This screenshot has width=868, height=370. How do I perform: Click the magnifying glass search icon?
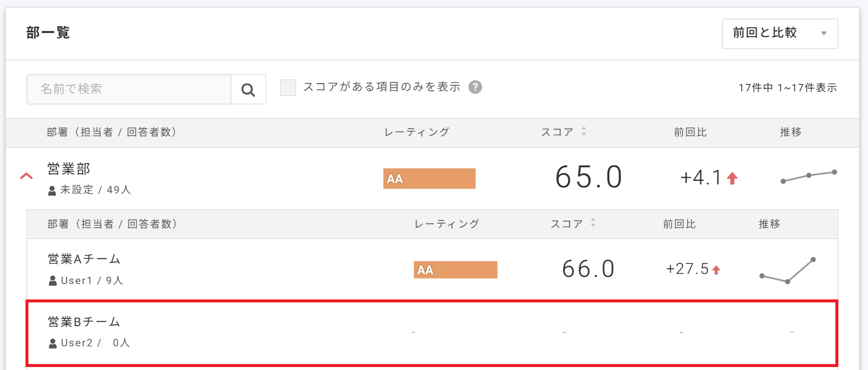point(248,90)
